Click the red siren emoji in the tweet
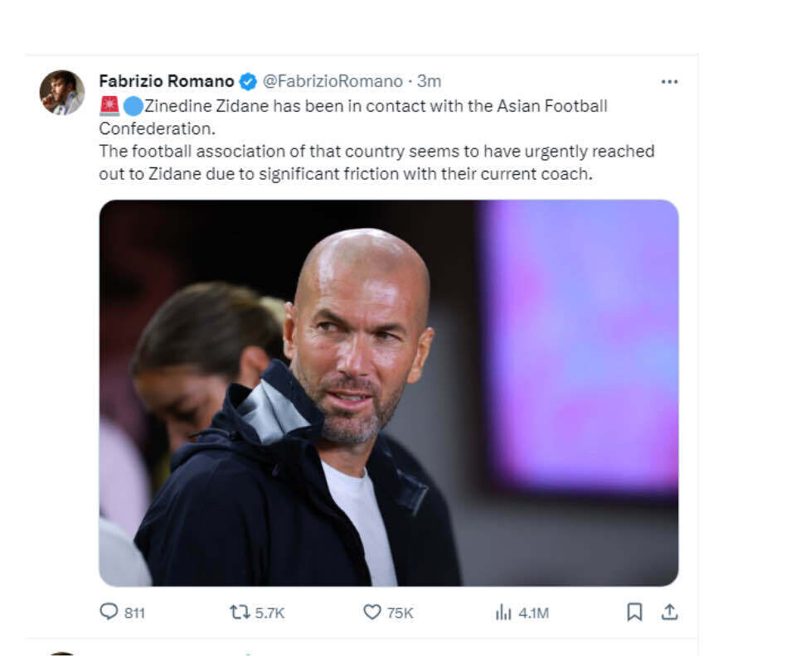Screen dimensions: 796x672 pos(109,106)
